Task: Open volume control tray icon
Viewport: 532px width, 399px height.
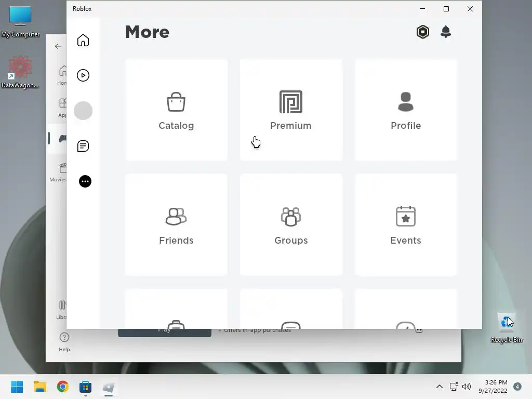Action: click(x=467, y=387)
